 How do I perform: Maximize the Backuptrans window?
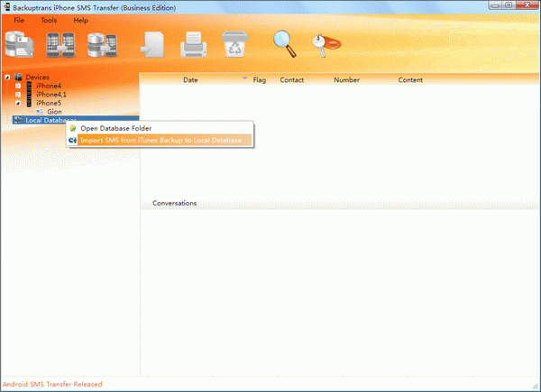pyautogui.click(x=509, y=5)
